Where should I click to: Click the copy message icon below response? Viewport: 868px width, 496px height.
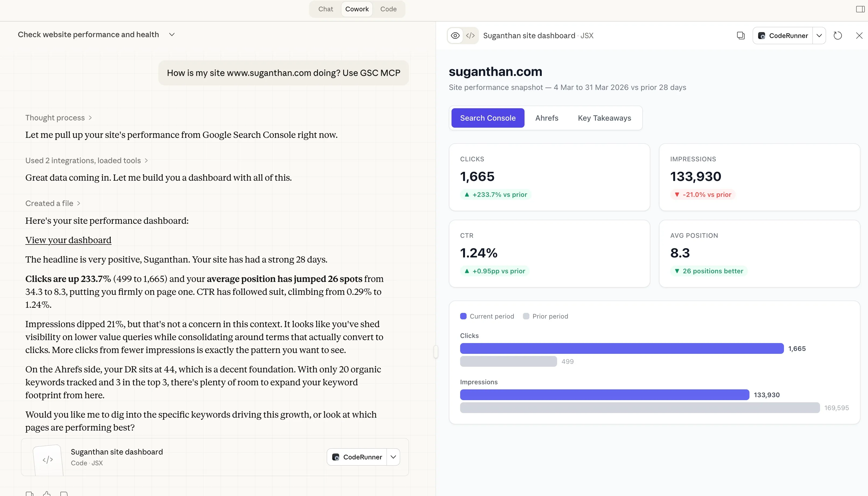[x=29, y=494]
